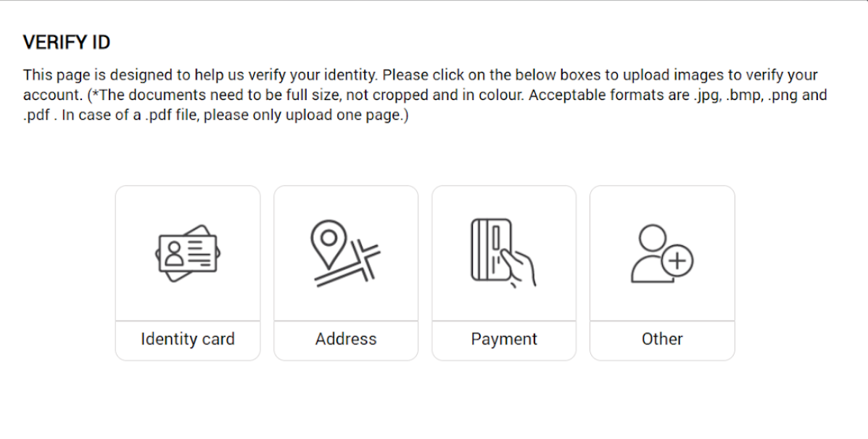Click the Address label to upload proof
The height and width of the screenshot is (439, 868).
click(346, 339)
